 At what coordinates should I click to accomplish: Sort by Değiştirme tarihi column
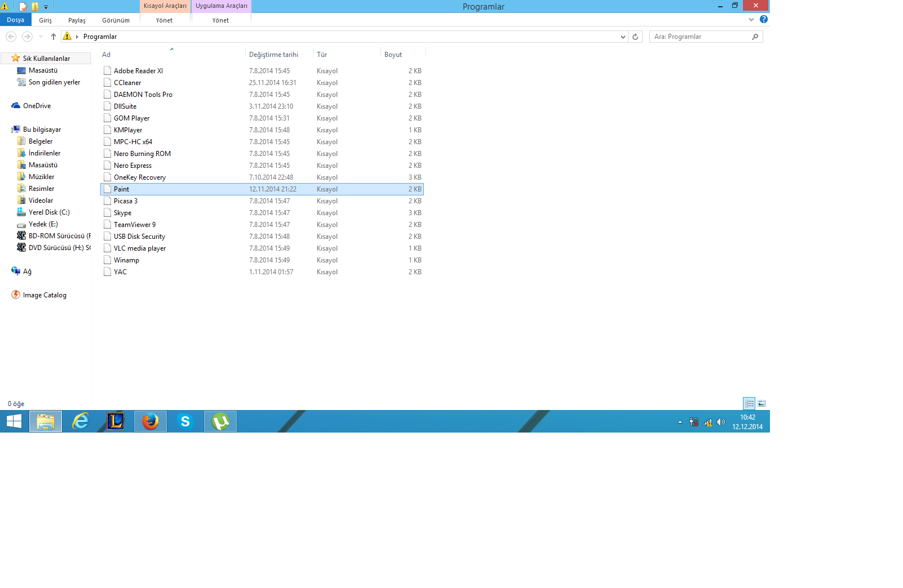[x=279, y=55]
